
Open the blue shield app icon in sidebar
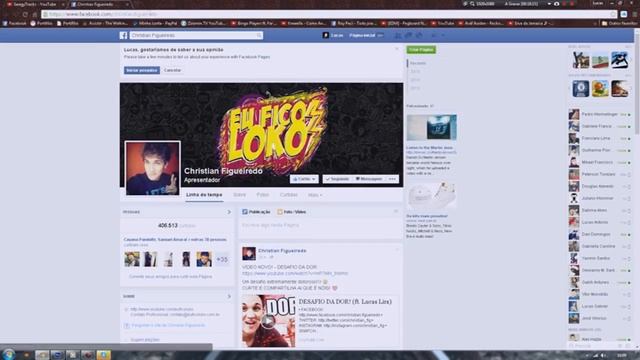(580, 89)
